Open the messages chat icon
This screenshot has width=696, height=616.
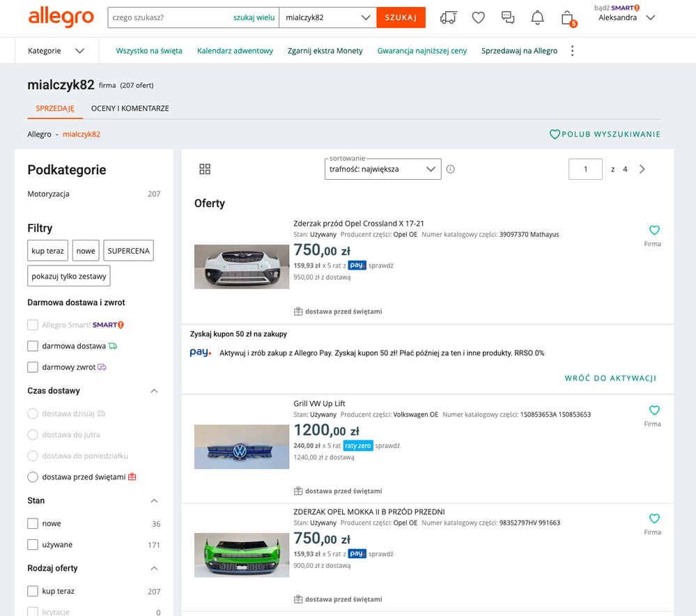508,18
